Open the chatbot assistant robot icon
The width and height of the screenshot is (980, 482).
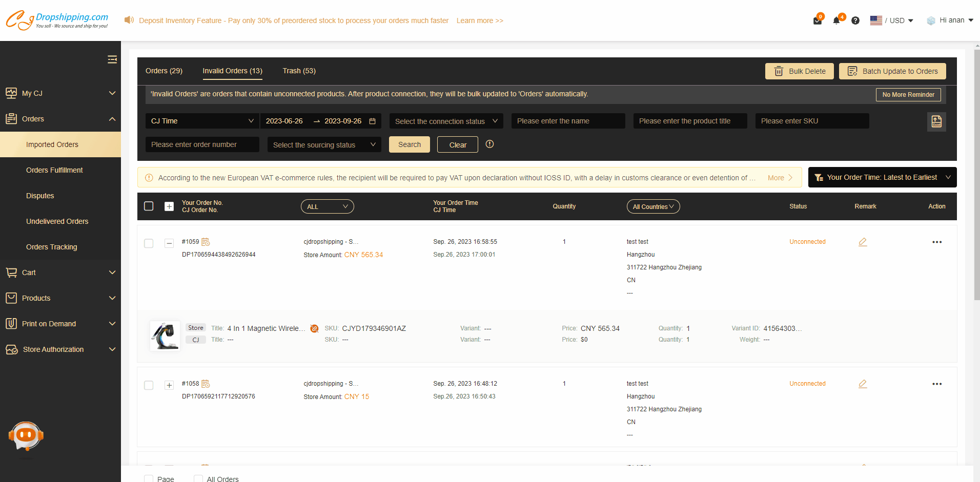point(26,436)
